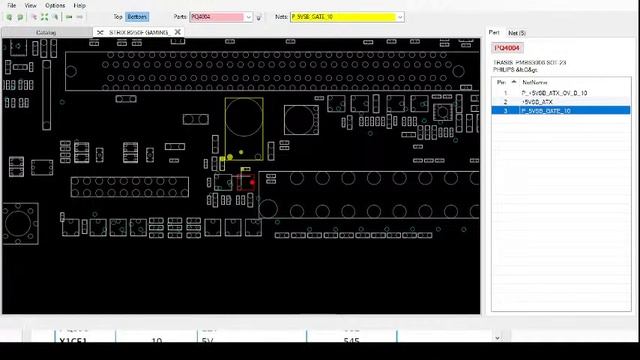Image resolution: width=640 pixels, height=360 pixels.
Task: Open the Part tab in side panel
Action: (494, 32)
